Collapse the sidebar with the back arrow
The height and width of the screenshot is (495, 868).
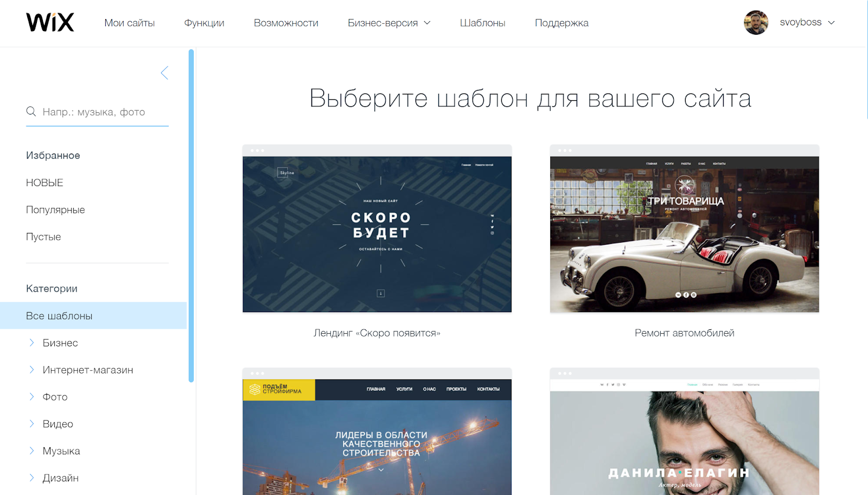coord(164,73)
